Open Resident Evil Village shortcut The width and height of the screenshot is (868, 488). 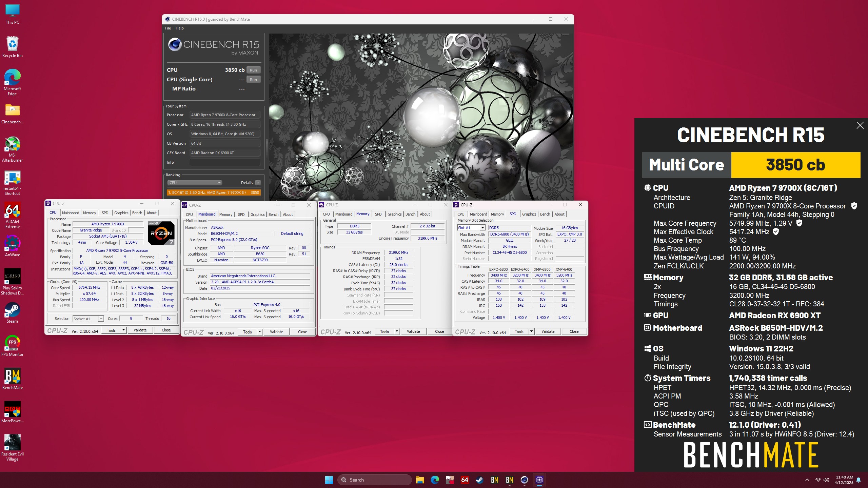coord(12,448)
